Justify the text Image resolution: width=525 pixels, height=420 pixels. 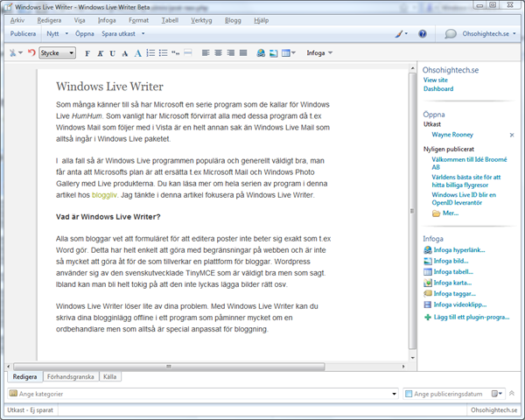243,52
